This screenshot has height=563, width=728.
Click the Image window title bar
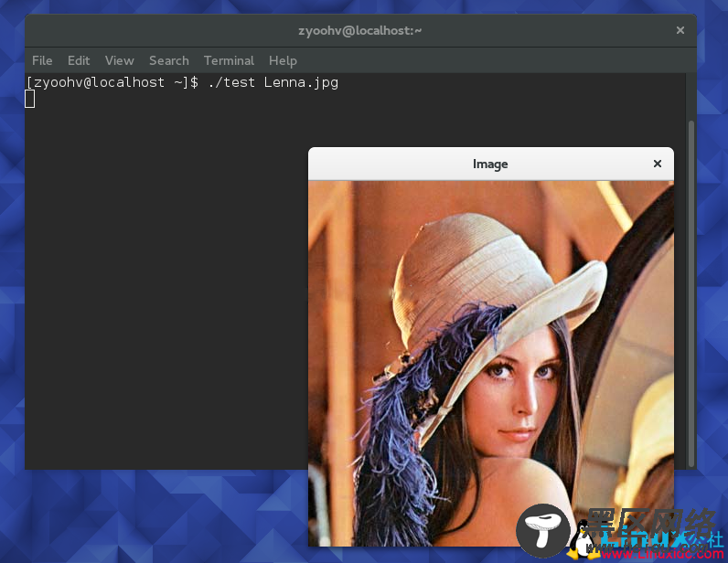click(x=491, y=164)
